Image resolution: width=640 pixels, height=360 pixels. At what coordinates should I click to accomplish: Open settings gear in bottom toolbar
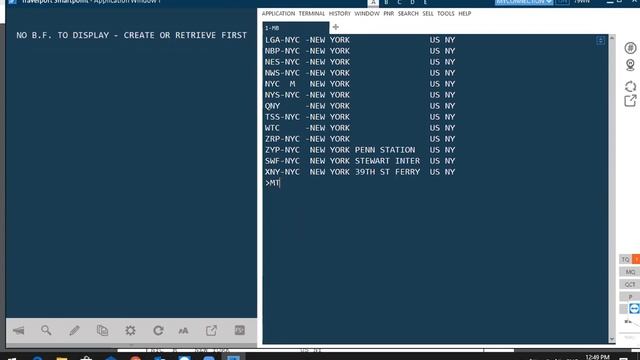[130, 330]
